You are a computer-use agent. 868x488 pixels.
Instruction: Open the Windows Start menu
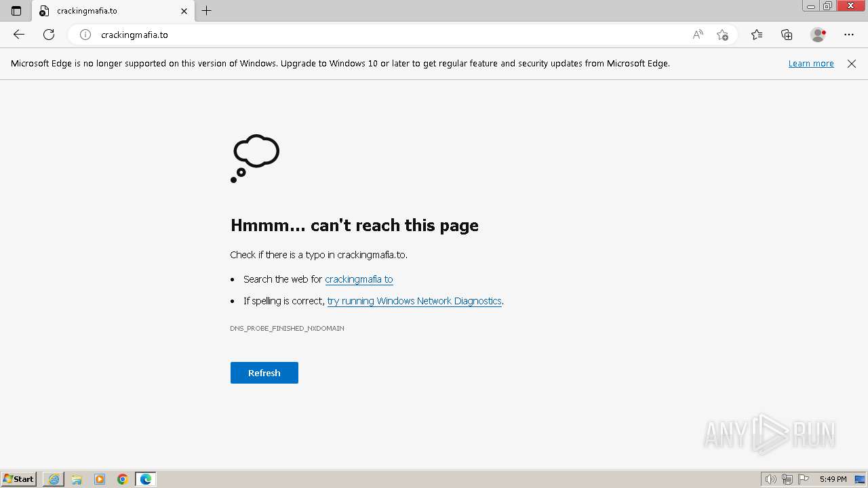coord(19,479)
